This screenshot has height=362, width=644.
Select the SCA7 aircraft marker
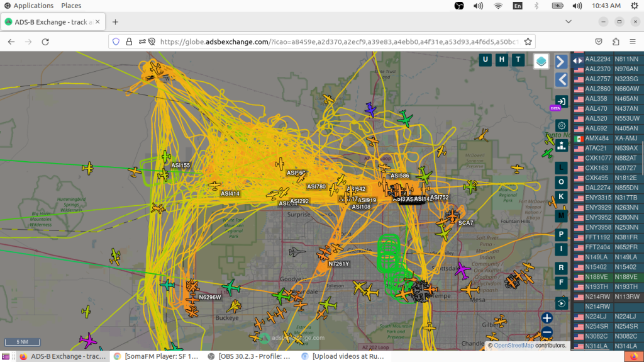pyautogui.click(x=452, y=216)
